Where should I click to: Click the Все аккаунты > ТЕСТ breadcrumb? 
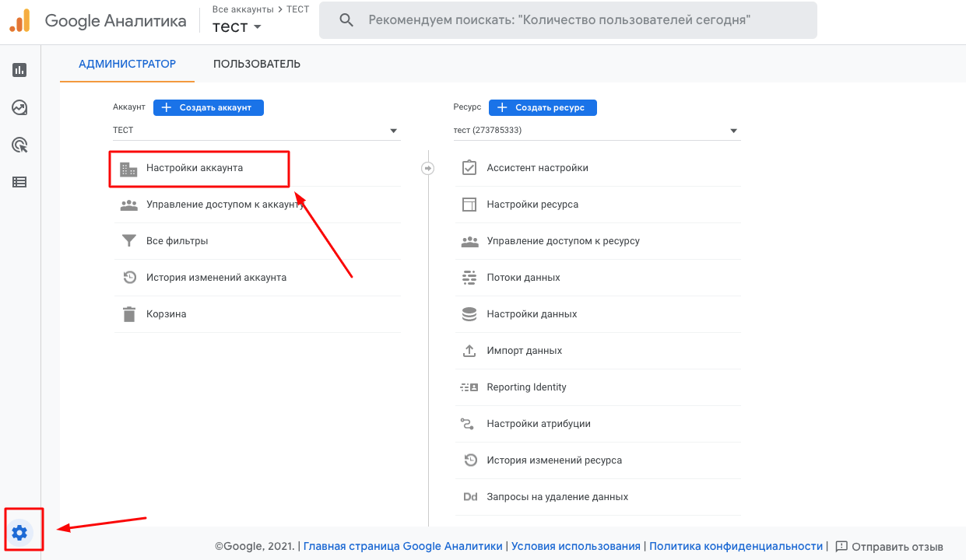[261, 9]
